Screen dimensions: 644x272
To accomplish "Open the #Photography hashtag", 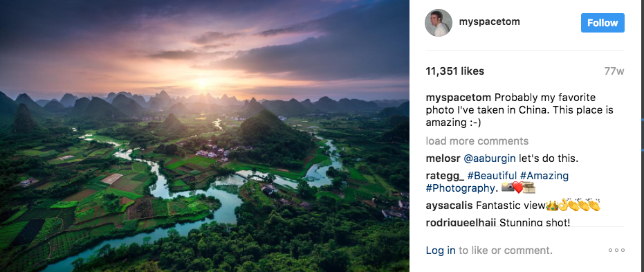I will (460, 188).
